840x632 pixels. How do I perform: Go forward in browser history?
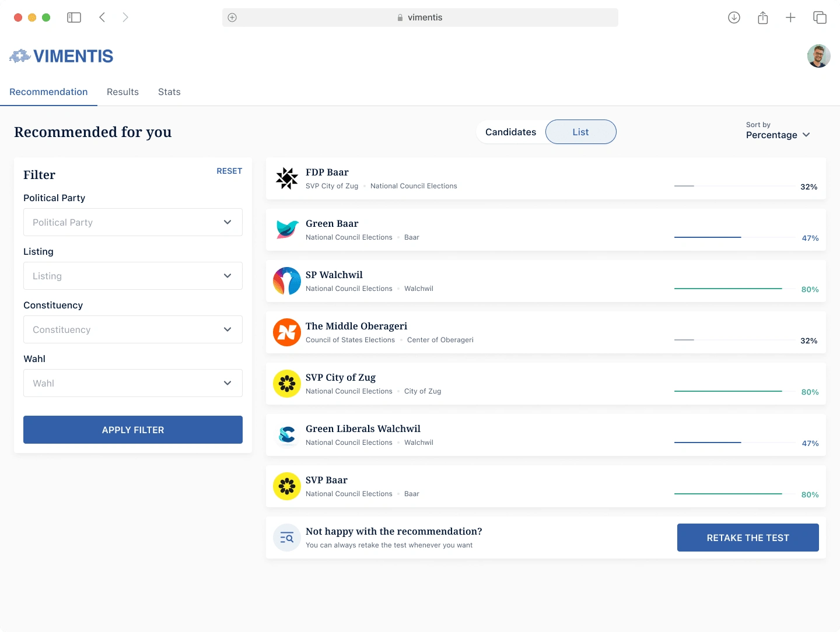pyautogui.click(x=125, y=17)
